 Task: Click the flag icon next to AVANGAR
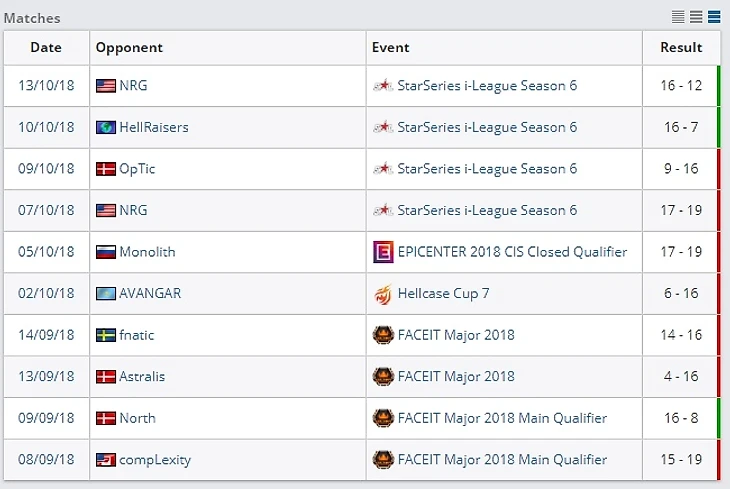(x=106, y=294)
